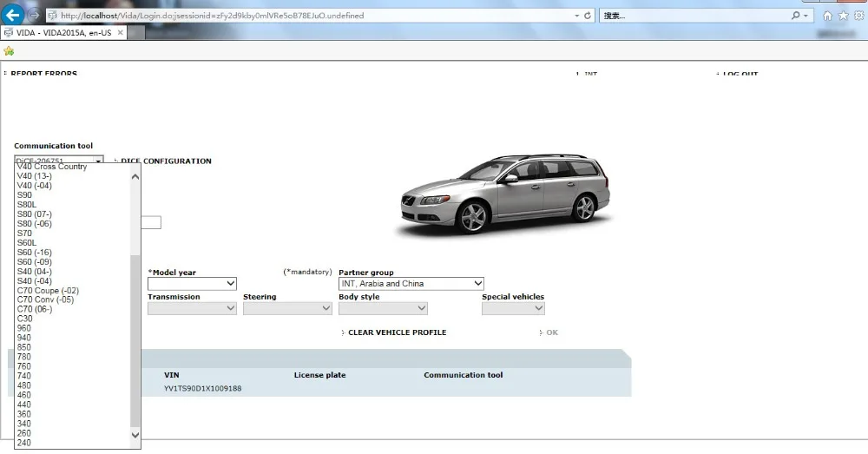This screenshot has height=454, width=868.
Task: Select S80 (-06) model
Action: click(35, 224)
